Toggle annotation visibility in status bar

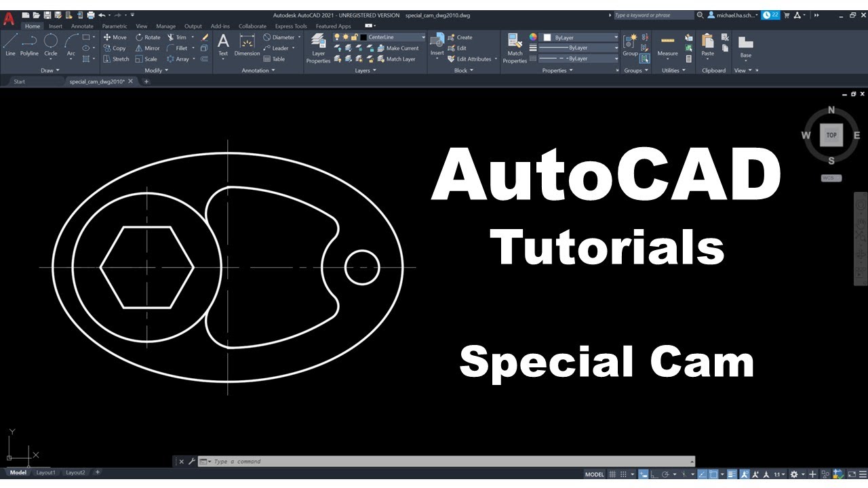744,474
